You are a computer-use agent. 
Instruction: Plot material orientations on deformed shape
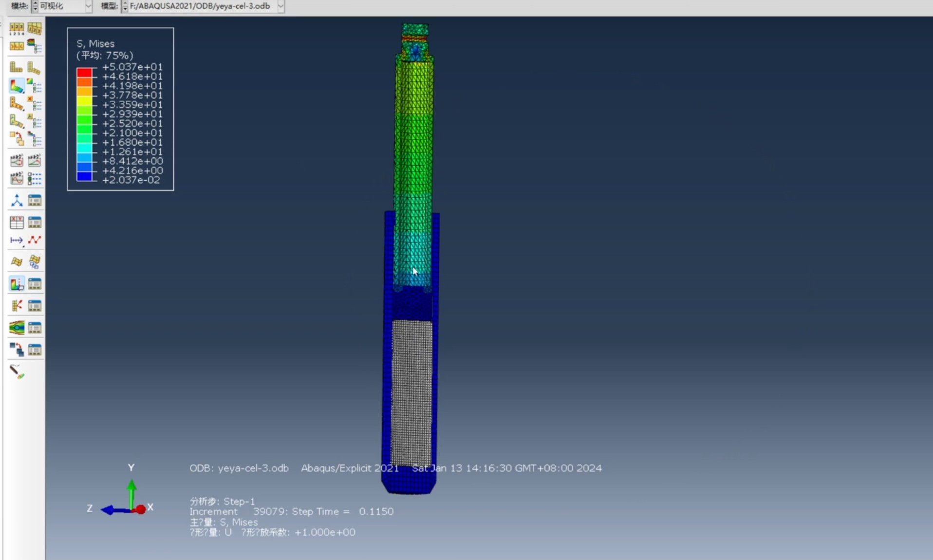click(x=17, y=121)
